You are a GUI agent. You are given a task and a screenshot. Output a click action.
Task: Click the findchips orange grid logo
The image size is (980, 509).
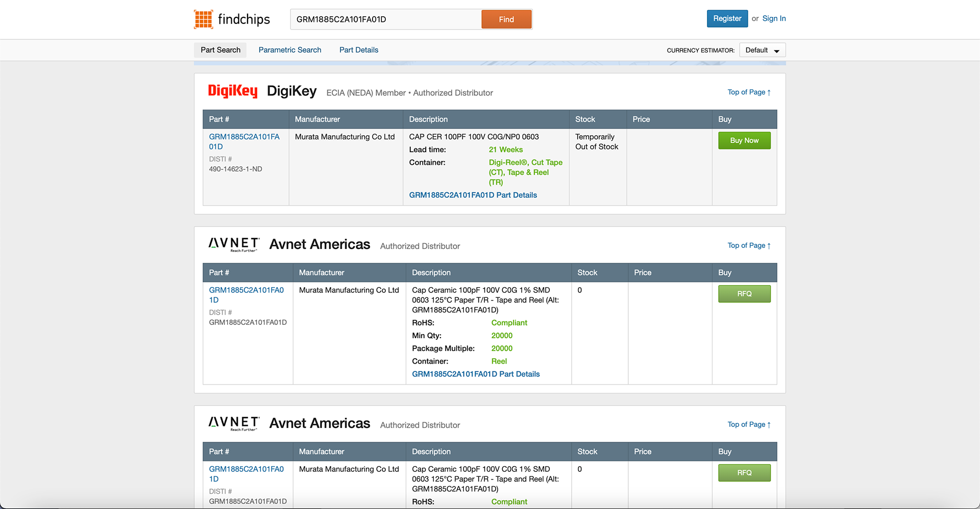[203, 19]
